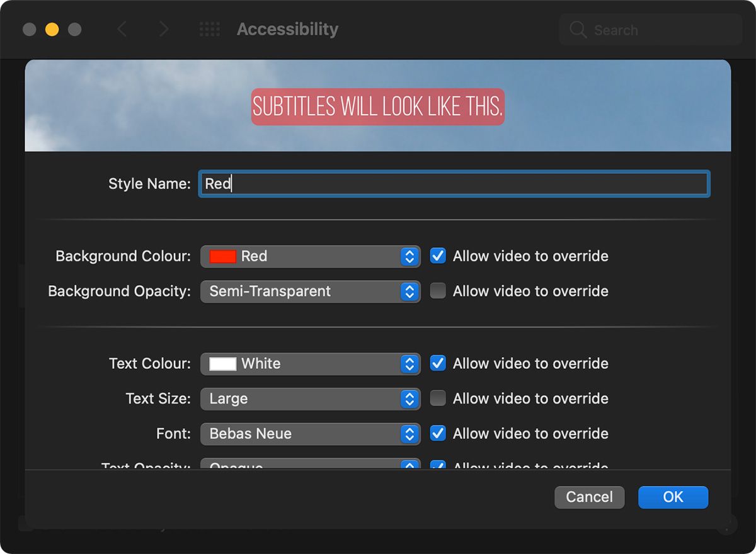Click the red Background Colour swatch
This screenshot has width=756, height=554.
coord(222,256)
